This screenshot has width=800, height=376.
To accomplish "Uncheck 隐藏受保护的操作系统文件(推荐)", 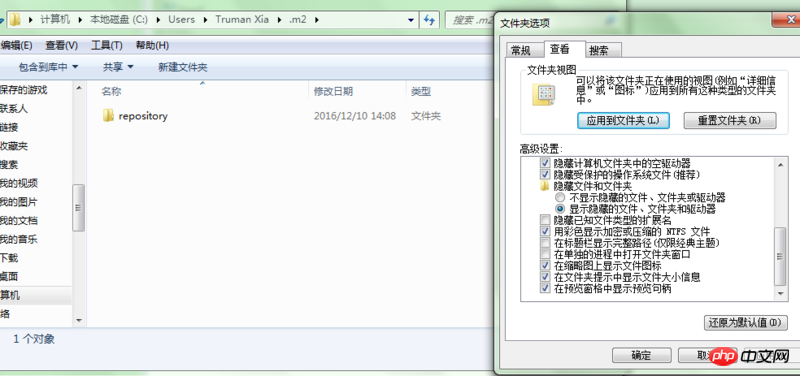I will pyautogui.click(x=545, y=174).
